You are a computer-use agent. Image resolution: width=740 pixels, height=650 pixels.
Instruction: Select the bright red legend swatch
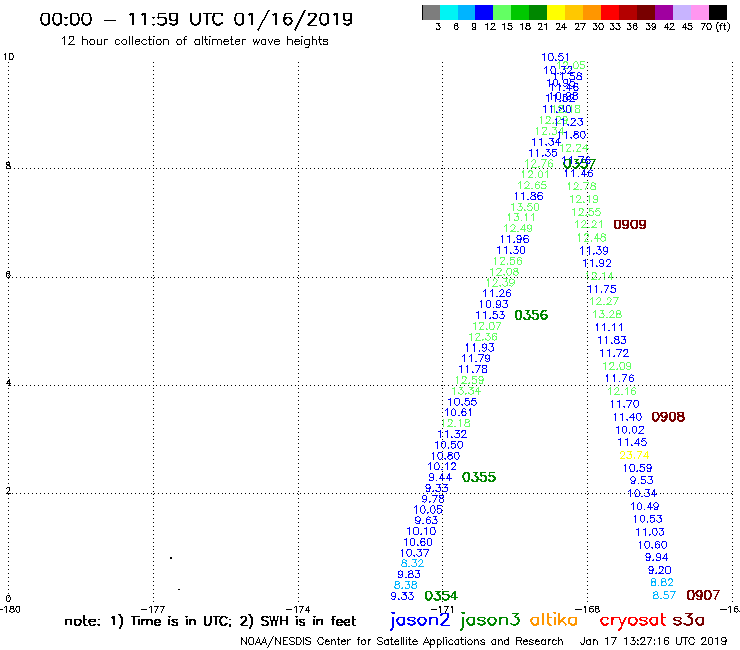[610, 13]
